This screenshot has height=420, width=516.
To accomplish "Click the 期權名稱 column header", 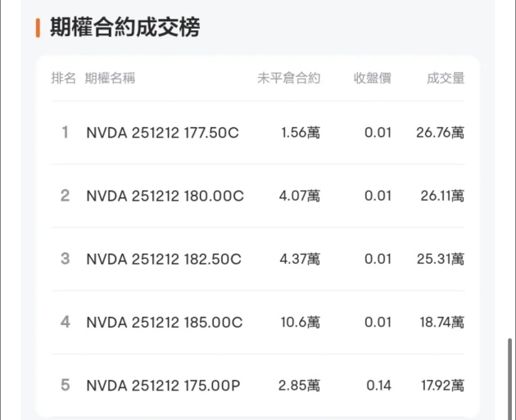I will pos(110,79).
